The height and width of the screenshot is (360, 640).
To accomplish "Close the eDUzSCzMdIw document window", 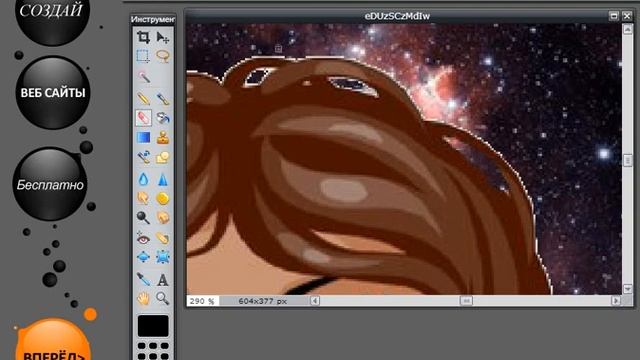I will click(627, 16).
